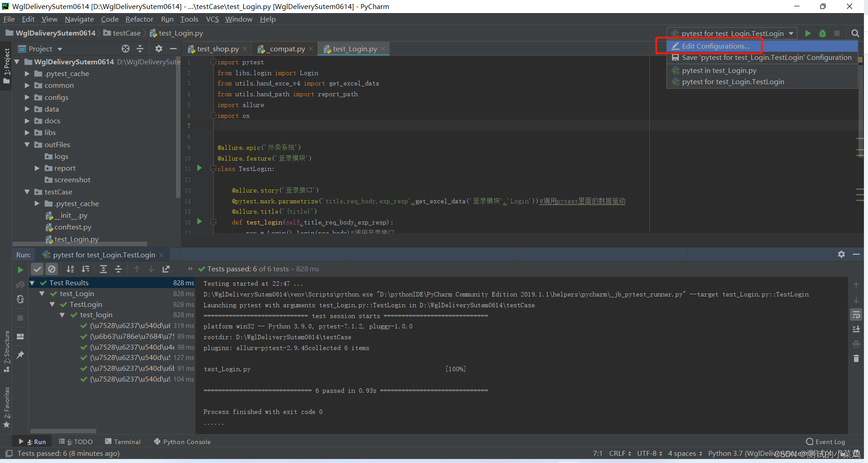Open the Terminal tool window
868x463 pixels.
tap(127, 441)
